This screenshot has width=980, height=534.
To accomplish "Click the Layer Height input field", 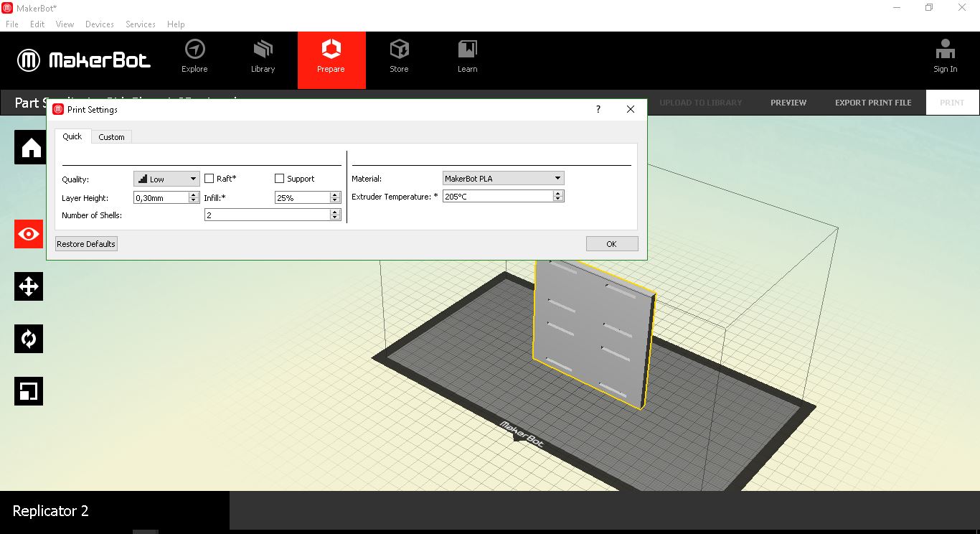I will coord(161,197).
